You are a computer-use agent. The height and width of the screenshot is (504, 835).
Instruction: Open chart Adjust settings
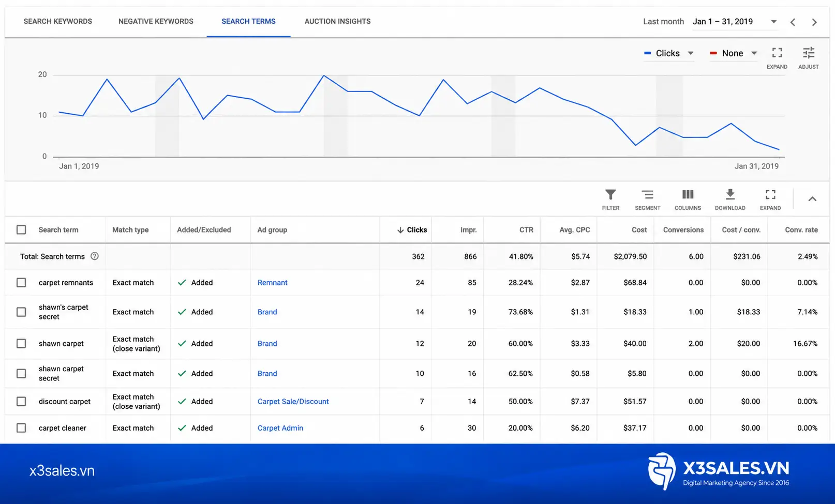(x=809, y=58)
